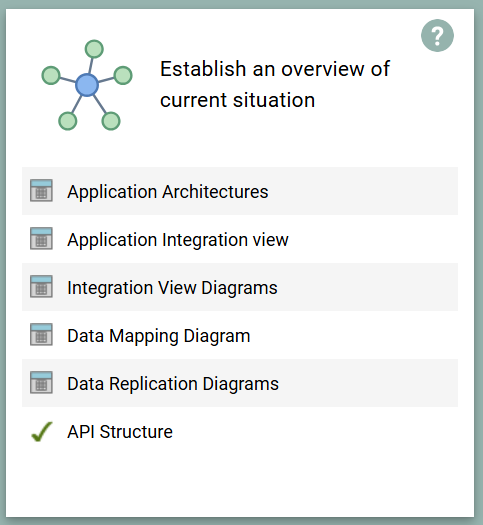Viewport: 483px width, 525px height.
Task: Click the top green node of the graph
Action: pyautogui.click(x=94, y=49)
